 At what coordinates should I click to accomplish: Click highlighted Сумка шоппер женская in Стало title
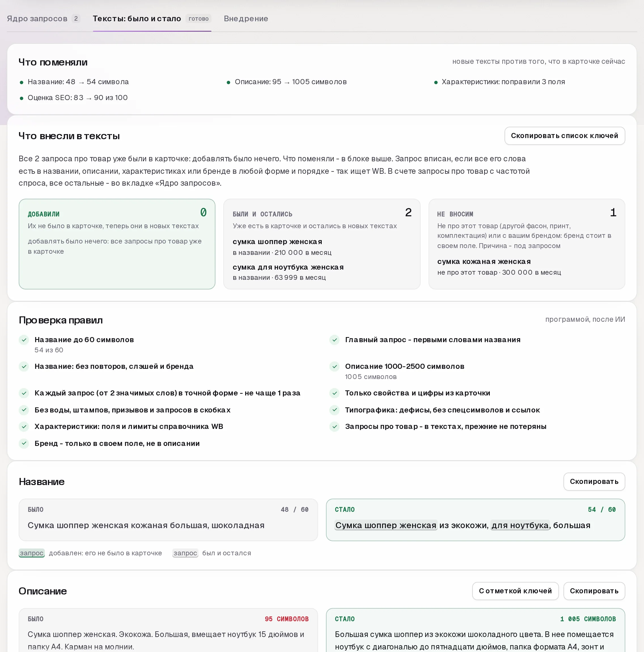pos(386,525)
